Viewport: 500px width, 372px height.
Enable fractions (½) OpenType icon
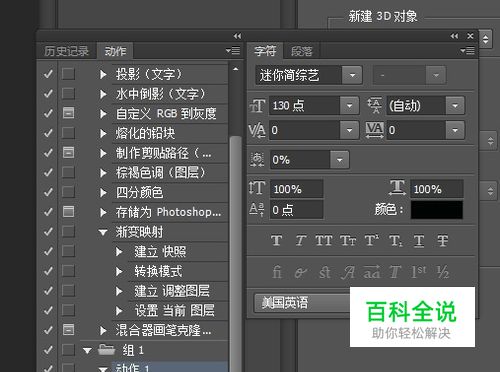(443, 272)
